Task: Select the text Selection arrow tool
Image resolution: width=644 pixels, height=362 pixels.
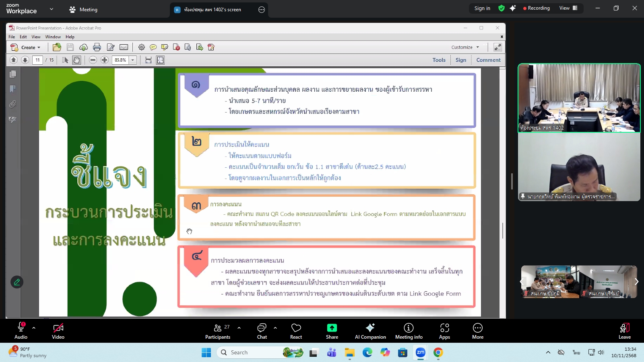Action: (x=64, y=60)
